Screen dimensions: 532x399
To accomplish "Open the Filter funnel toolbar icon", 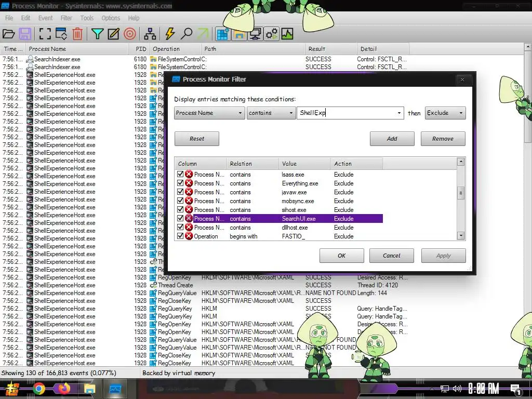I will click(x=97, y=34).
